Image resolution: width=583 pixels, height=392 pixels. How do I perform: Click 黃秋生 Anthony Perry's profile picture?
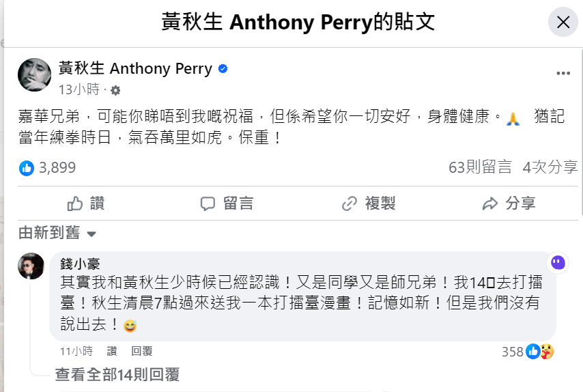tap(34, 75)
